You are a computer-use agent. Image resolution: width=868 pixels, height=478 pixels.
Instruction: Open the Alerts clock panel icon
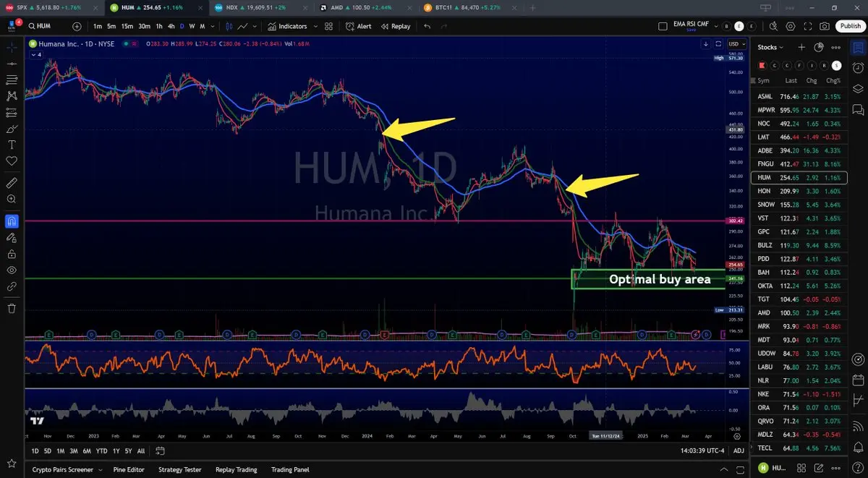coord(858,68)
